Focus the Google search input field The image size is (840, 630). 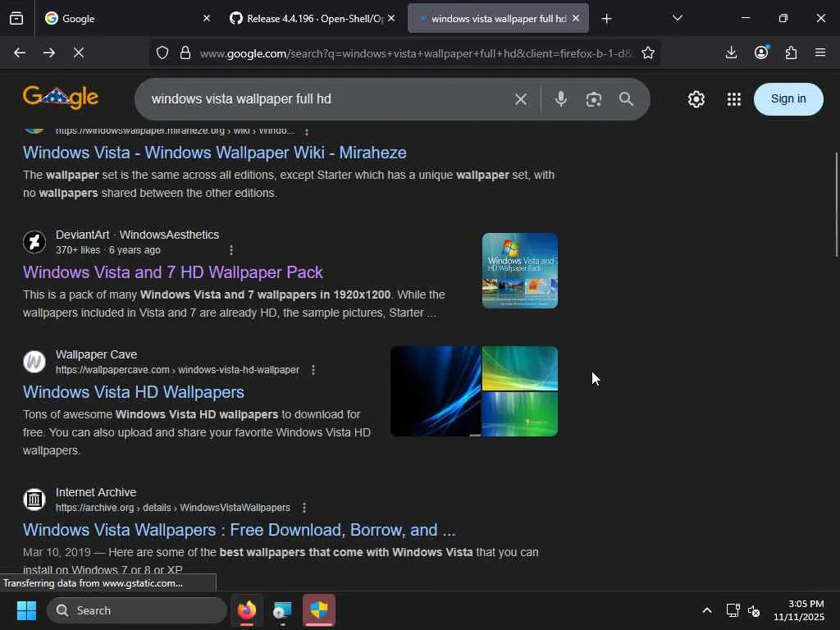(326, 99)
